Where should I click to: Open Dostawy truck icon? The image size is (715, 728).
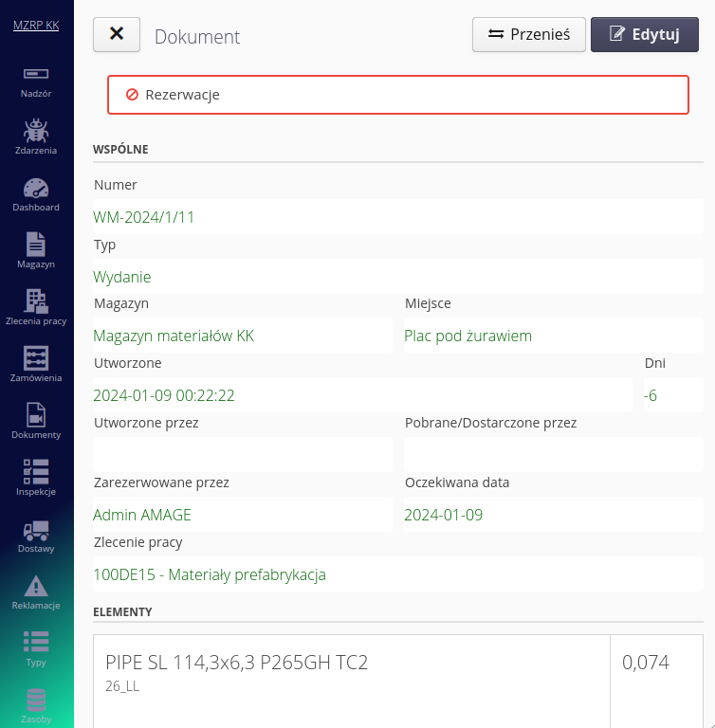pyautogui.click(x=36, y=529)
